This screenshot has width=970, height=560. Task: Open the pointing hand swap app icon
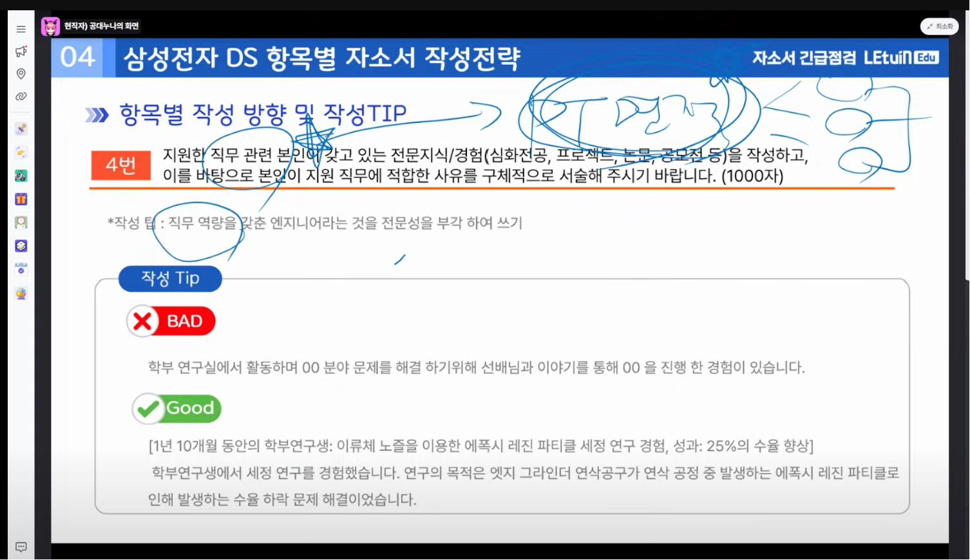click(x=21, y=153)
